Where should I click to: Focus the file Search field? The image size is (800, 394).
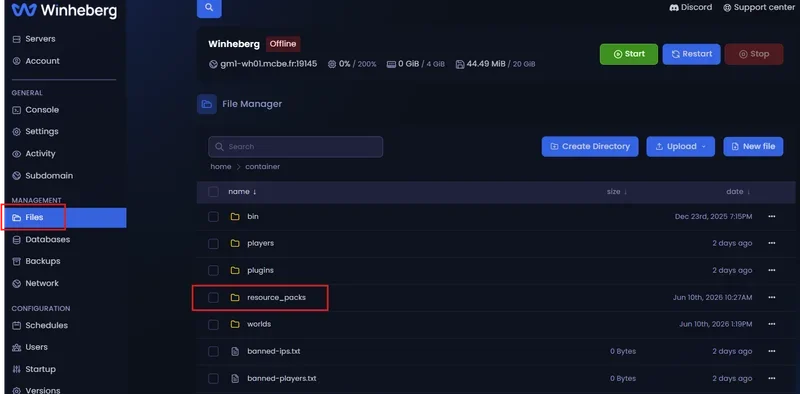(295, 146)
